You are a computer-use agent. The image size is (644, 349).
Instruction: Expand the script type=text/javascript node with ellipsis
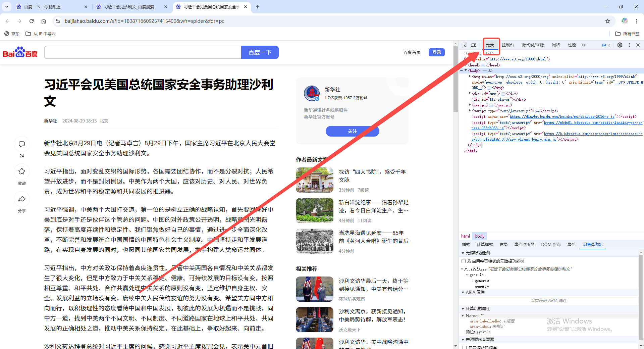(470, 110)
